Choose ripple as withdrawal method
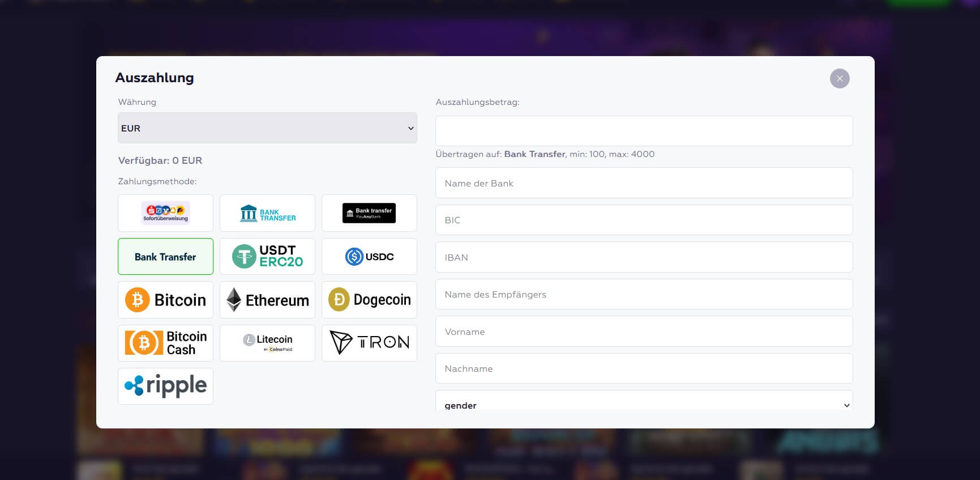 [165, 386]
